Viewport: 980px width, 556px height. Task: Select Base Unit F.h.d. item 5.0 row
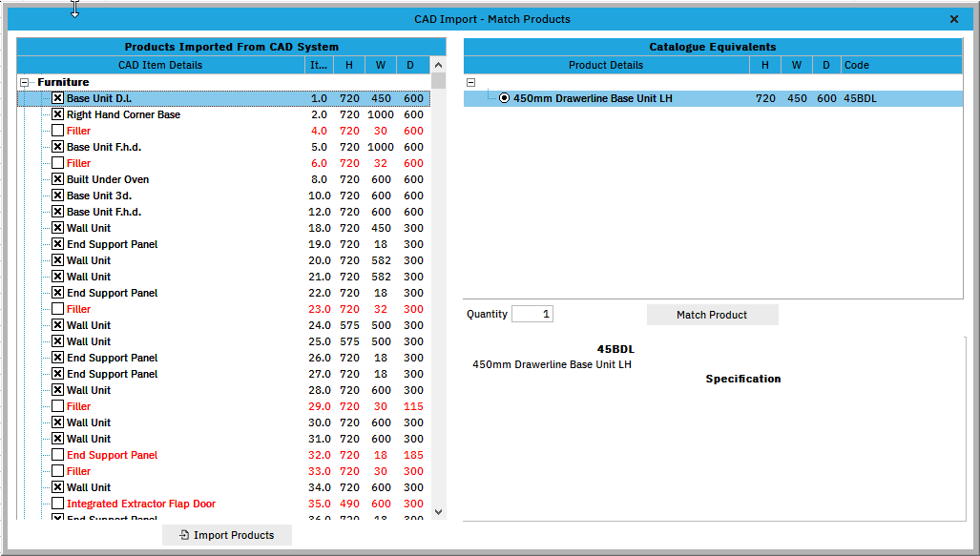[x=223, y=147]
